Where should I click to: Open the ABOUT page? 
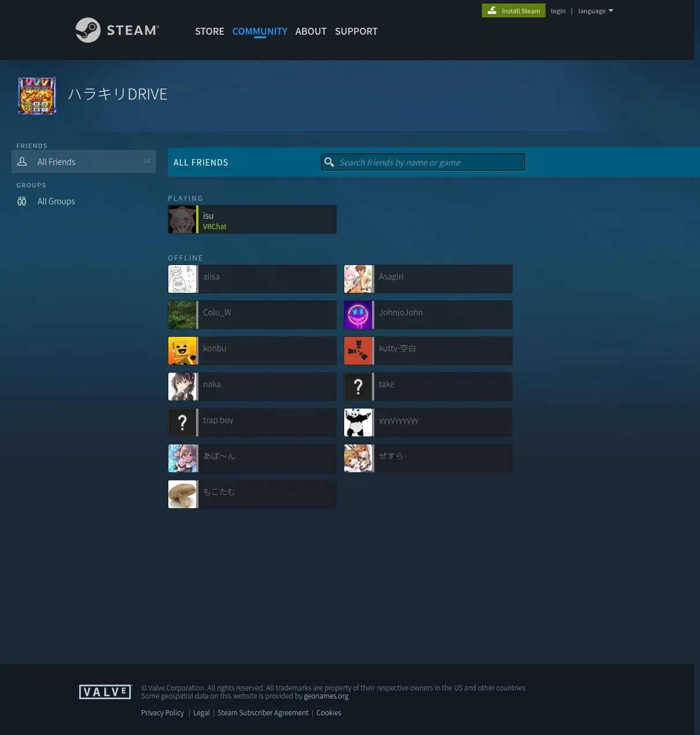[x=311, y=31]
